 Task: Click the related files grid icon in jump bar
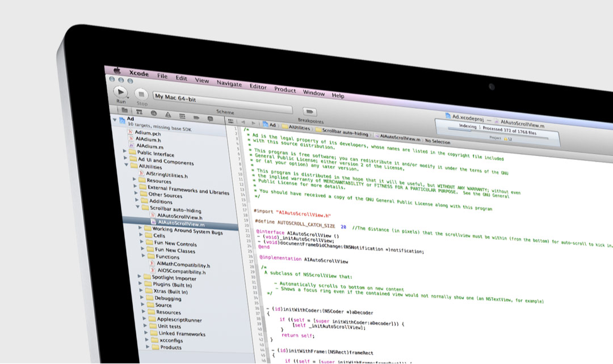(230, 121)
